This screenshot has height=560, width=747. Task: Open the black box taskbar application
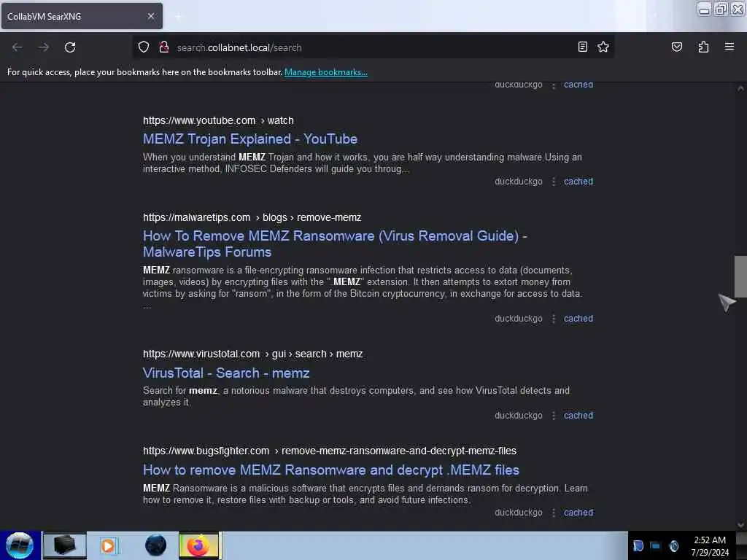tap(65, 545)
